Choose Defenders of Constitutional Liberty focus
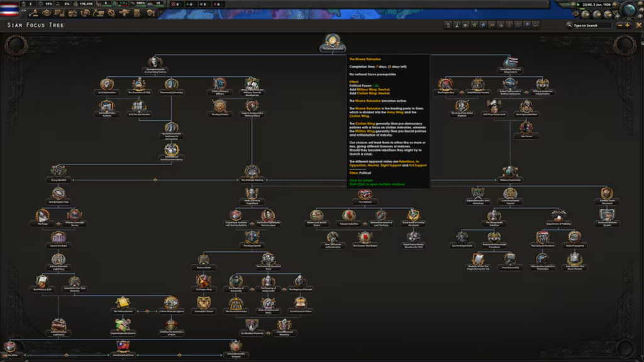Viewport: 644px width, 362px height. pos(171,152)
